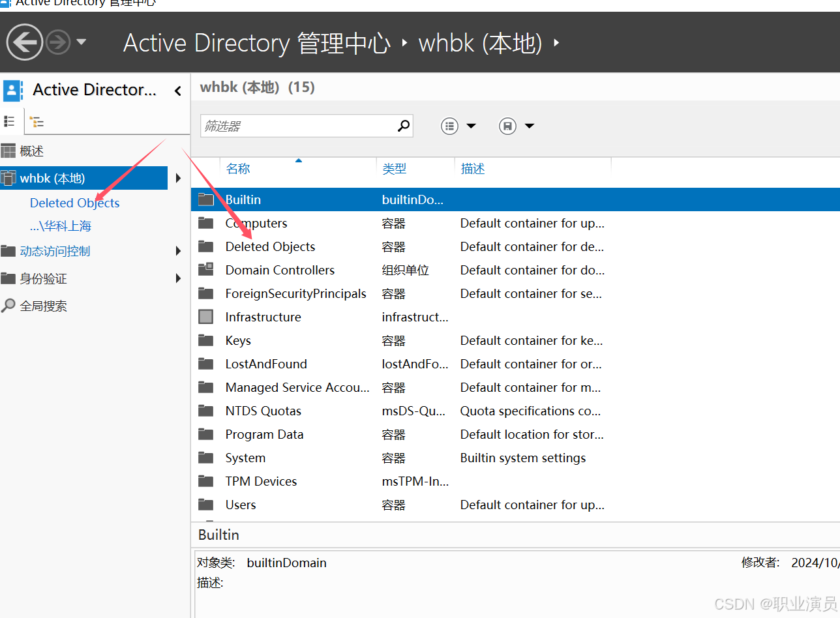The height and width of the screenshot is (618, 840).
Task: Click the forward navigation arrow button
Action: coord(58,43)
